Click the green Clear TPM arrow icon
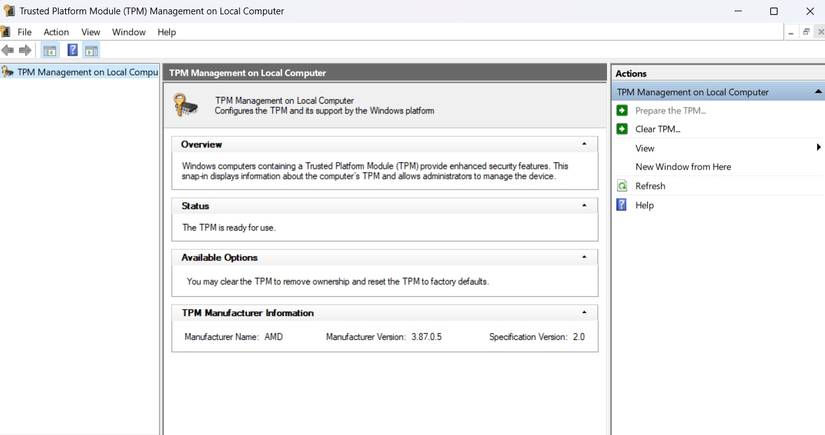The width and height of the screenshot is (825, 435). coord(622,129)
